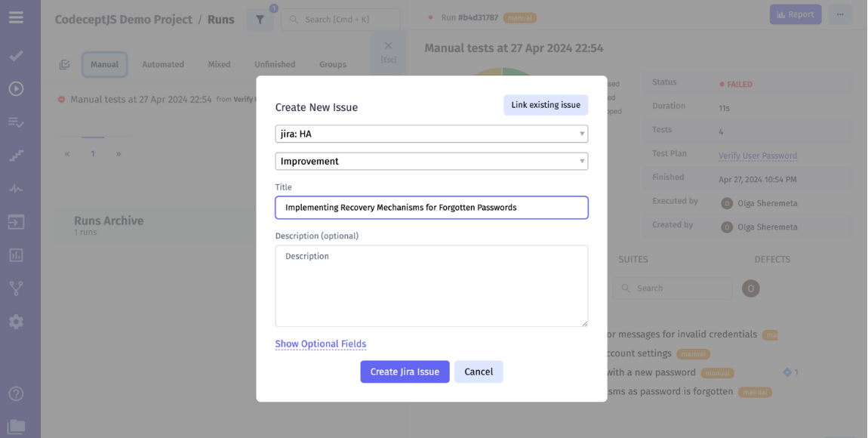Click the Create Jira Issue button
This screenshot has width=868, height=438.
[405, 372]
